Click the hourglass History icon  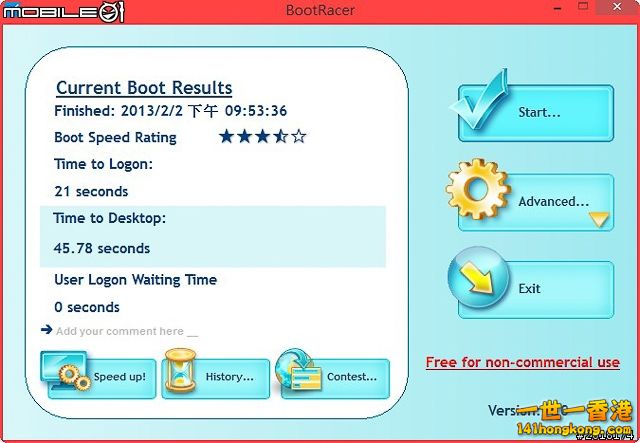[180, 373]
